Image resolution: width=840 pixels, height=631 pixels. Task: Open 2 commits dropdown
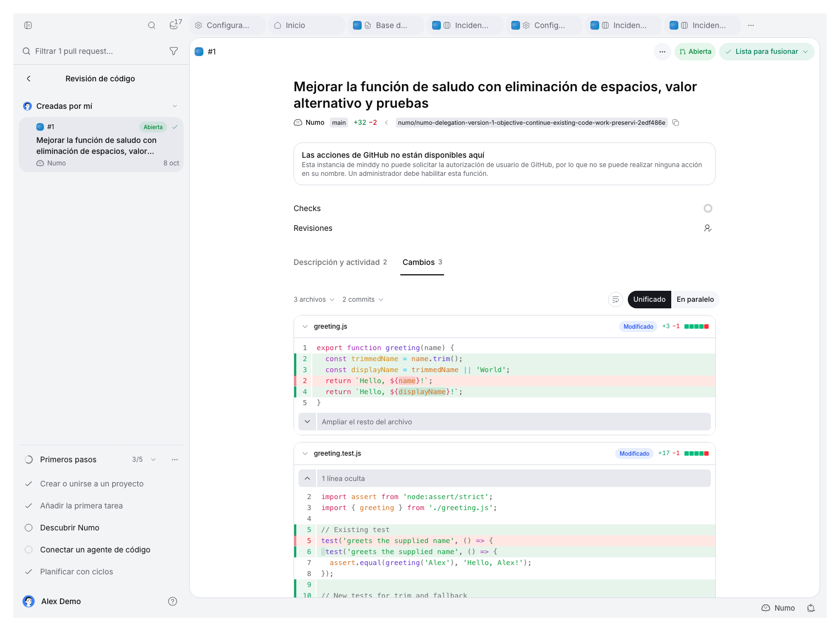[x=363, y=300]
